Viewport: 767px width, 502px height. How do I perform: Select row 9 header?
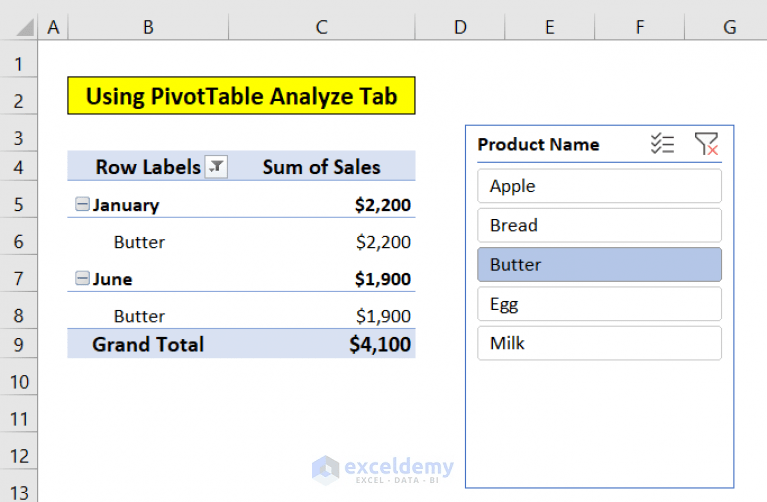tap(19, 344)
